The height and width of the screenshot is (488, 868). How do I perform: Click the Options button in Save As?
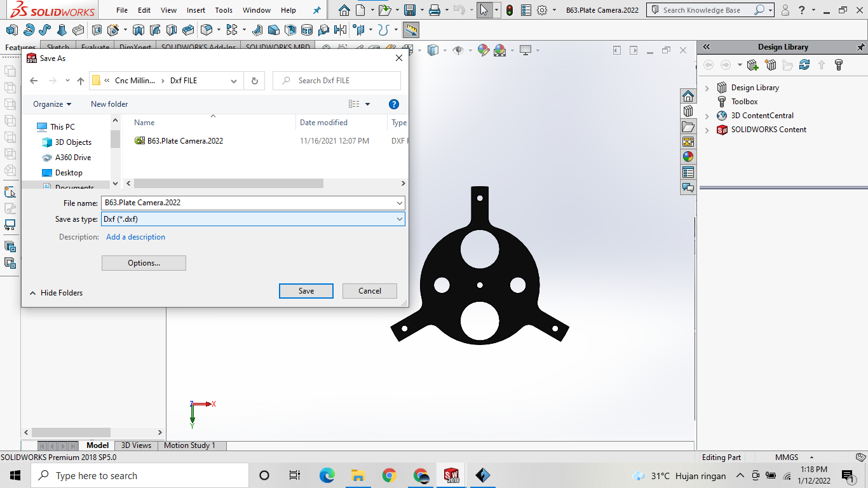pos(144,262)
